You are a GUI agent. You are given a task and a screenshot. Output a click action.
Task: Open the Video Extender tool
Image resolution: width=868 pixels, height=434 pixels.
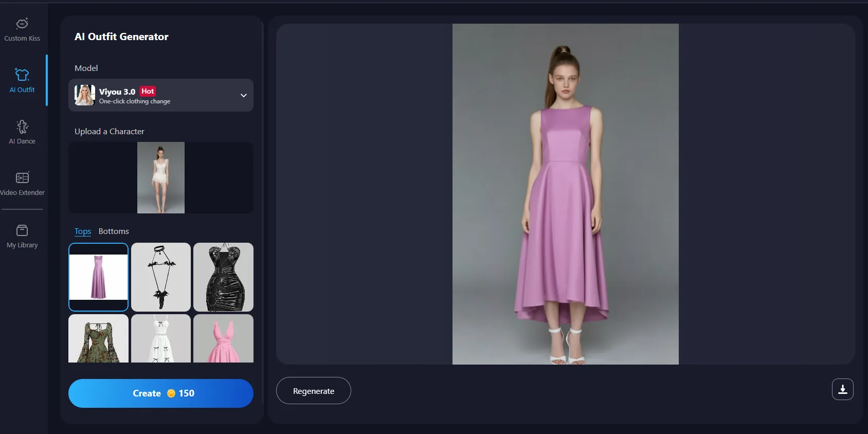click(22, 184)
